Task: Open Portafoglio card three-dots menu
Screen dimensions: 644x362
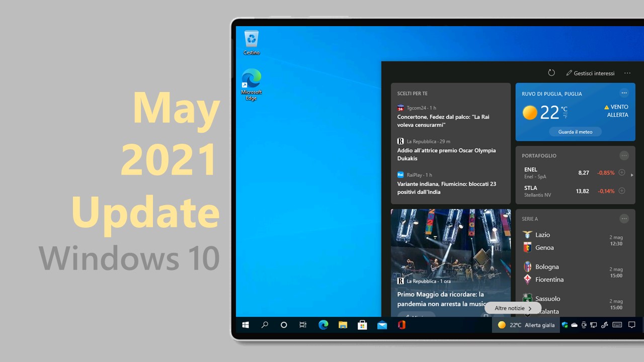Action: [624, 155]
